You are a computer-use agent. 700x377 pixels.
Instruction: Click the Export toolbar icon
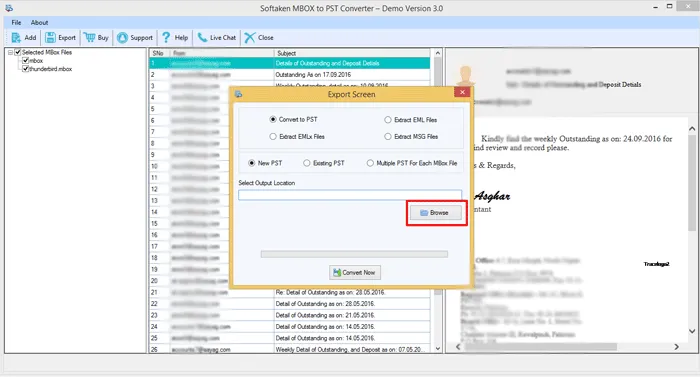point(50,38)
